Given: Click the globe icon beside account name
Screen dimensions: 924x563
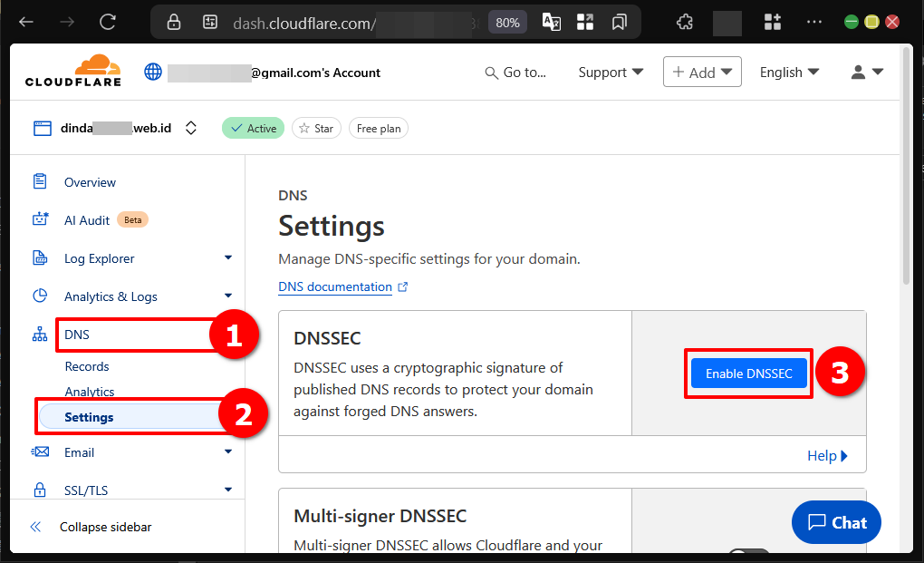Looking at the screenshot, I should [x=153, y=72].
